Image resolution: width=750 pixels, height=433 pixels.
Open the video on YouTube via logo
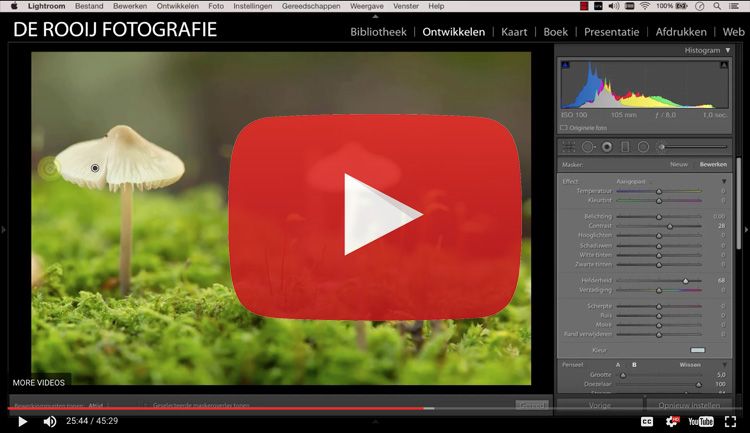(701, 422)
